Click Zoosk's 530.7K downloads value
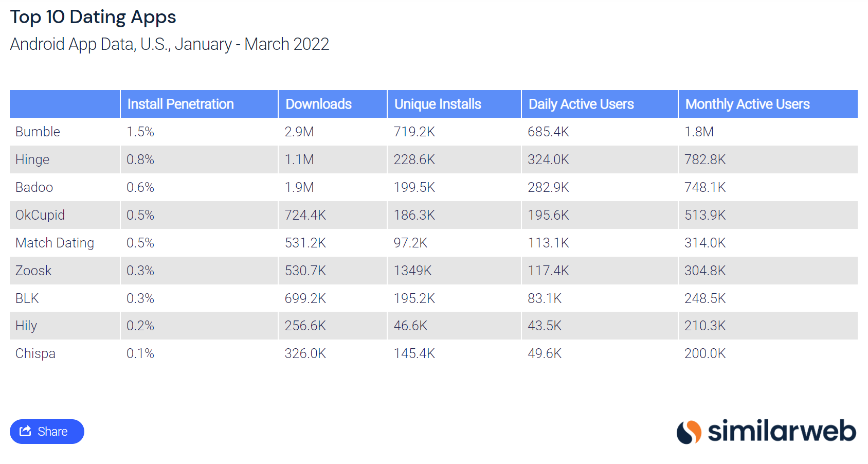The width and height of the screenshot is (868, 464). tap(305, 271)
